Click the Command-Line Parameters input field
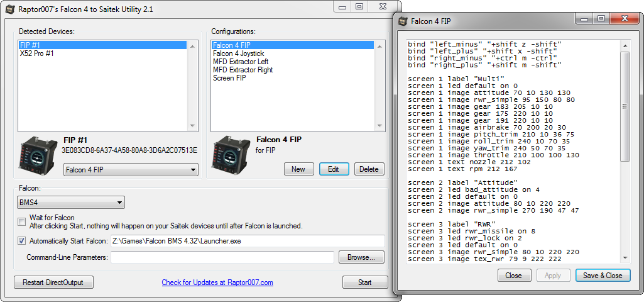 (x=222, y=257)
